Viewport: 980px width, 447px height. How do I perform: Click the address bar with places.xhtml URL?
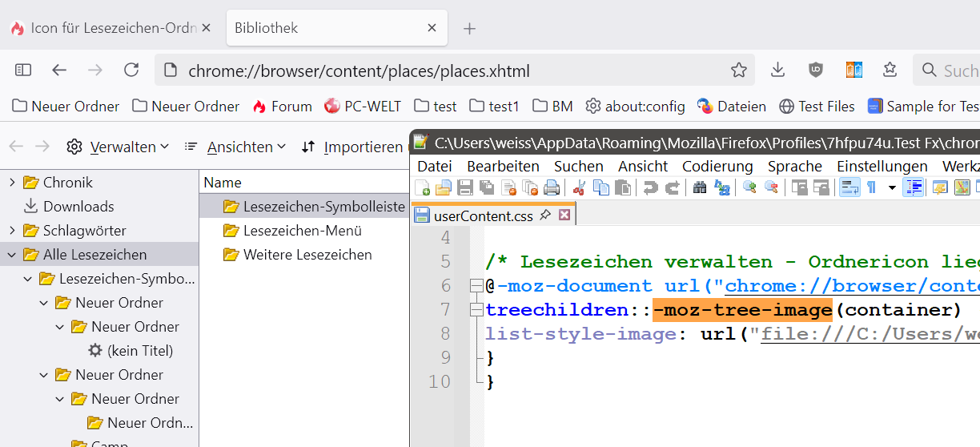click(448, 70)
